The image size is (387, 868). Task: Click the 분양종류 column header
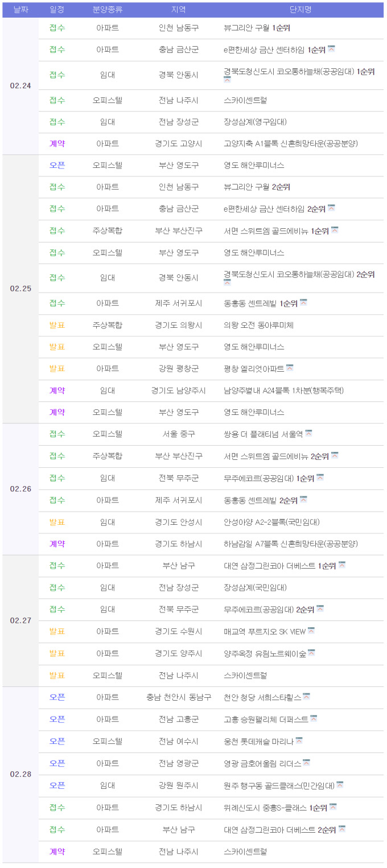[x=108, y=10]
